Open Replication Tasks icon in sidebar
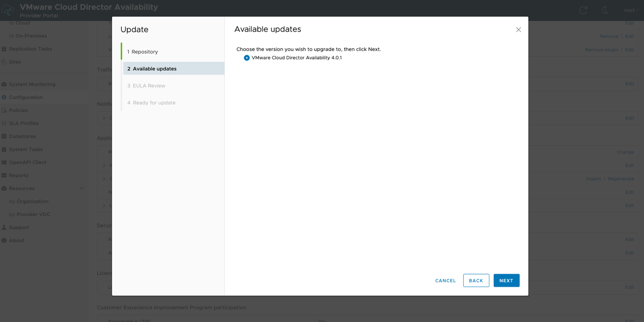644x322 pixels. click(x=4, y=49)
